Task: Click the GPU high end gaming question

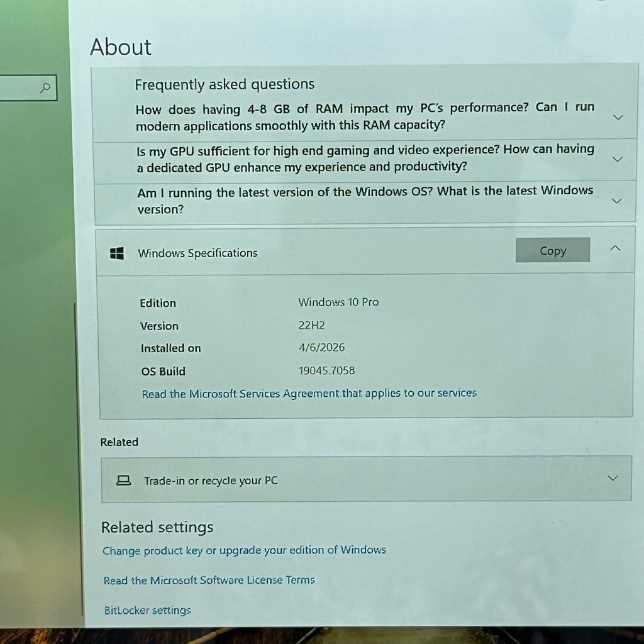Action: [365, 158]
